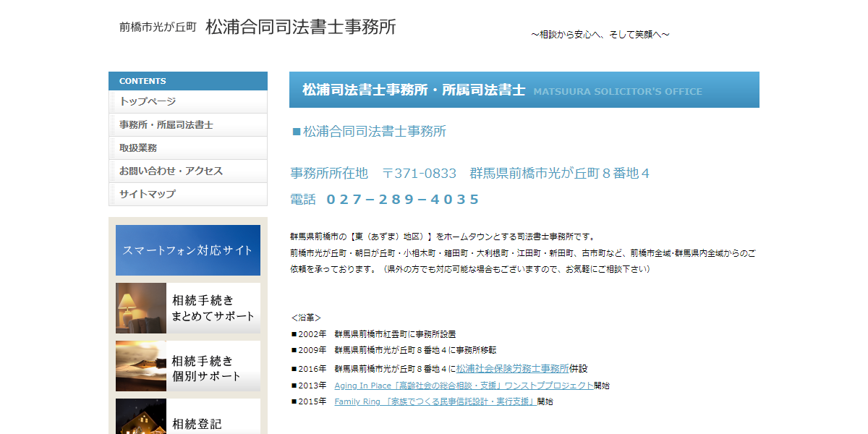Click the night house image beside 相続登記
Image resolution: width=868 pixels, height=434 pixels.
(141, 418)
